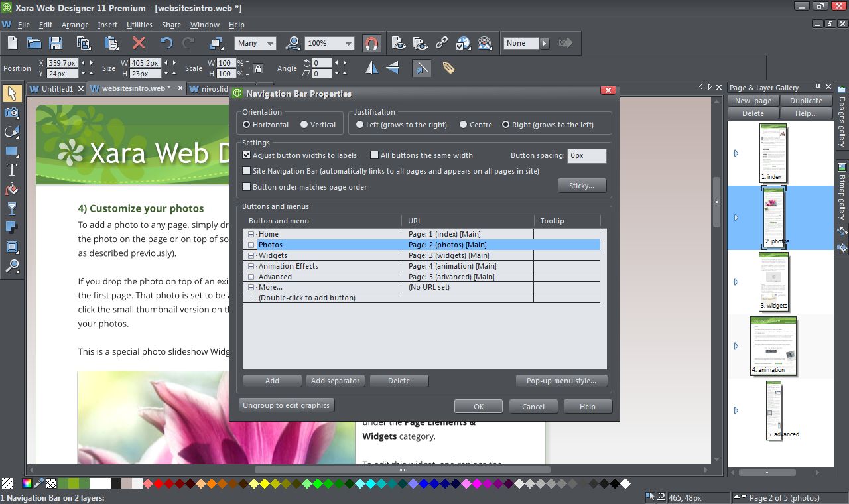Expand the Animation Effects row
The width and height of the screenshot is (849, 504).
(x=251, y=266)
